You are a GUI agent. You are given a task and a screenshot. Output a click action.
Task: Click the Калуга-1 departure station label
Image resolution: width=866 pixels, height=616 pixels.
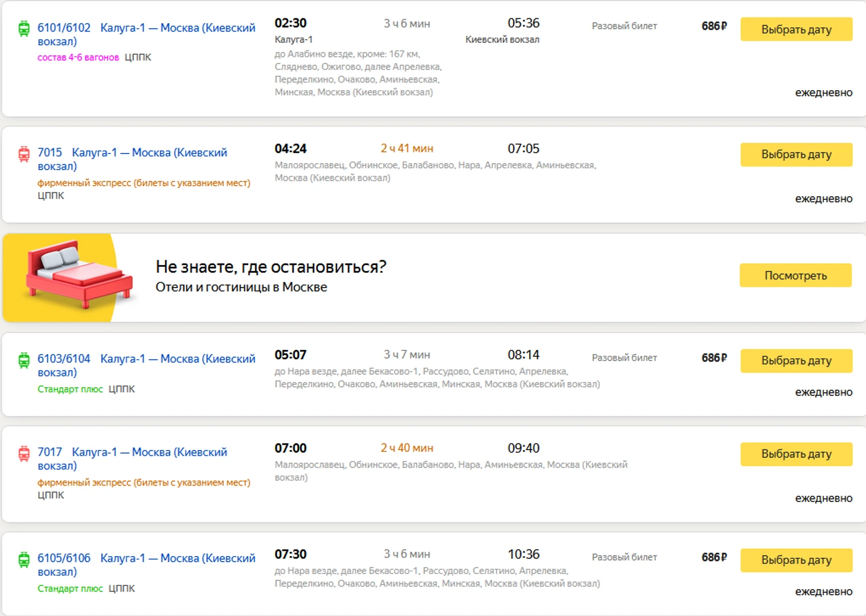tap(294, 40)
